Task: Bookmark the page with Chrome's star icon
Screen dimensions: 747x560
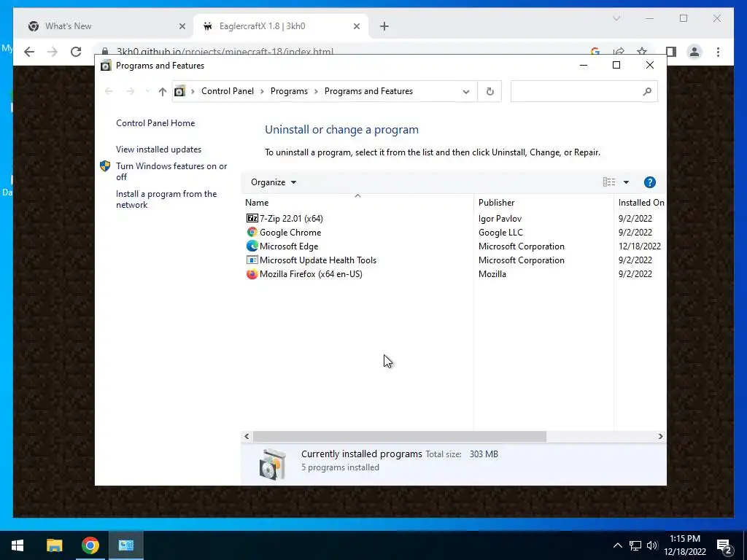Action: point(642,52)
